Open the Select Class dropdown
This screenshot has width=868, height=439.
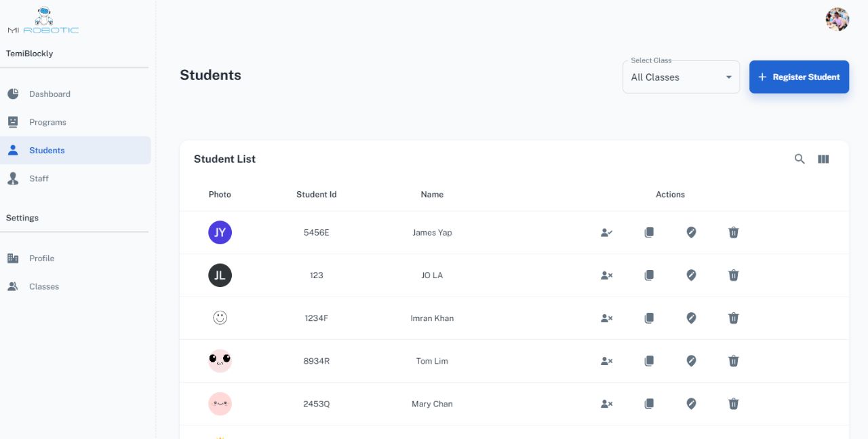click(x=680, y=77)
